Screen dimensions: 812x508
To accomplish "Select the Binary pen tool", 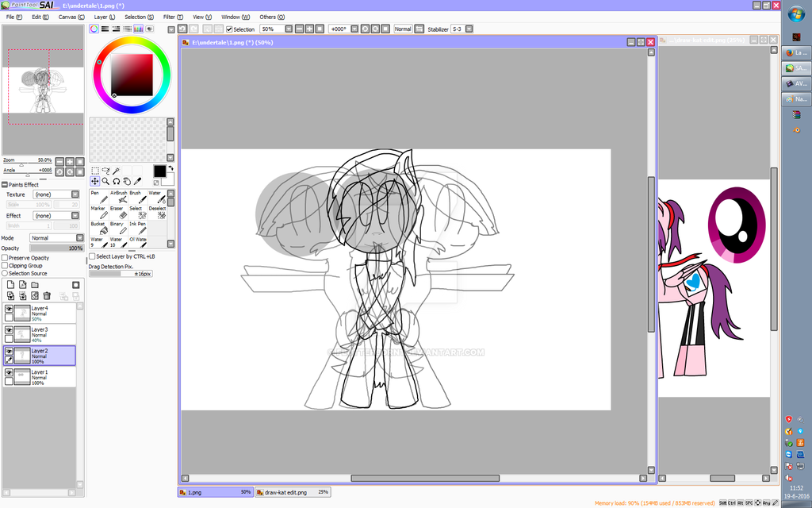I will click(x=119, y=228).
